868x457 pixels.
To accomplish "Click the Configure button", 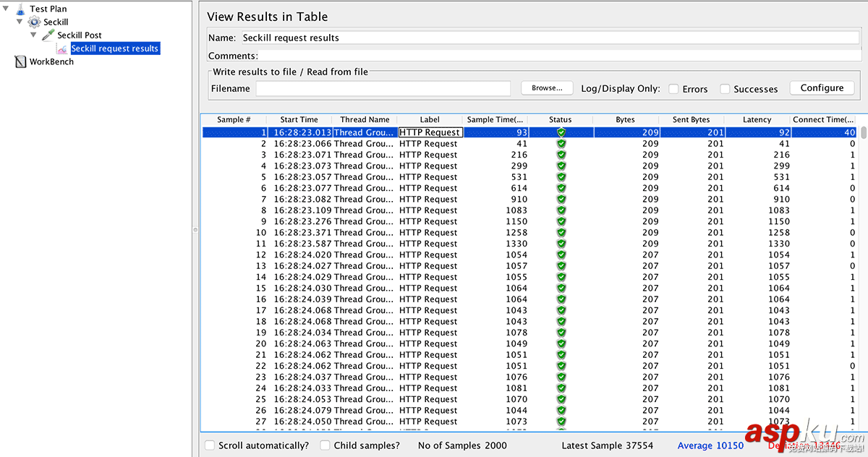I will [x=822, y=88].
